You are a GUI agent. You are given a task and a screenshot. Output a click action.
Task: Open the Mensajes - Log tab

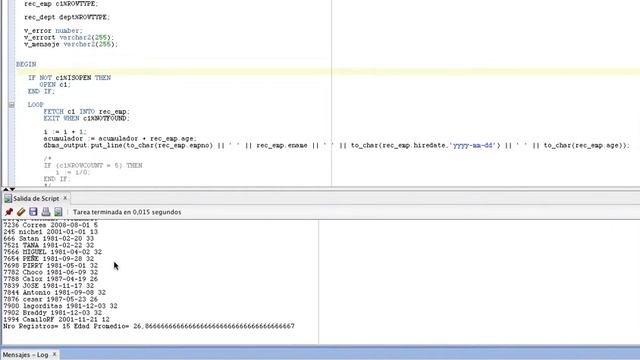pyautogui.click(x=25, y=355)
